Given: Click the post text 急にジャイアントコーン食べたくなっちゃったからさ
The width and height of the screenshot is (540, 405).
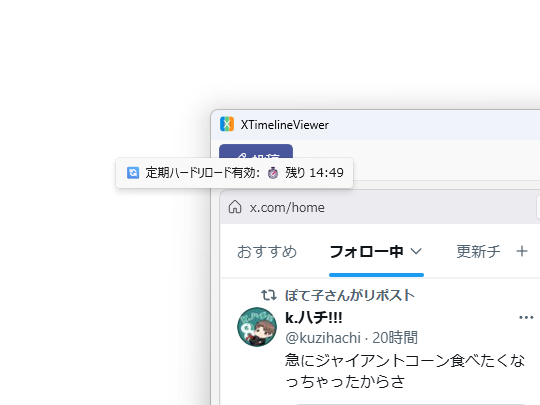Looking at the screenshot, I should click(405, 371).
